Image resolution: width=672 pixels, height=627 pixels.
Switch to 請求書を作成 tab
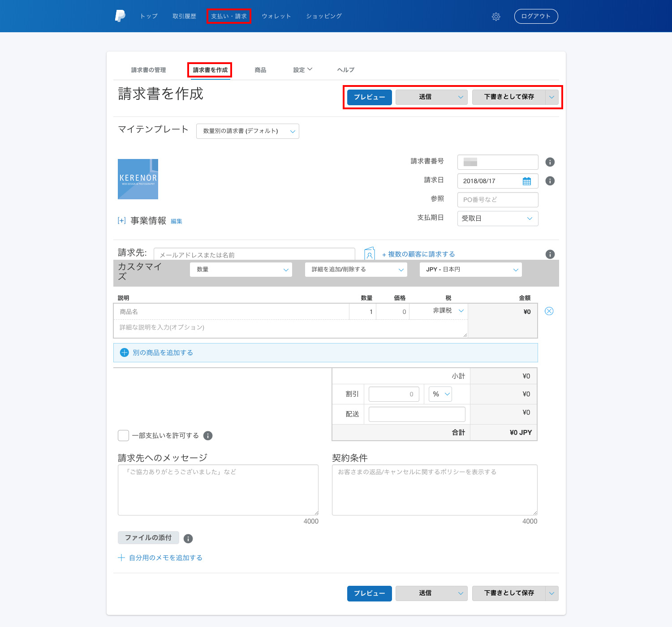(211, 70)
